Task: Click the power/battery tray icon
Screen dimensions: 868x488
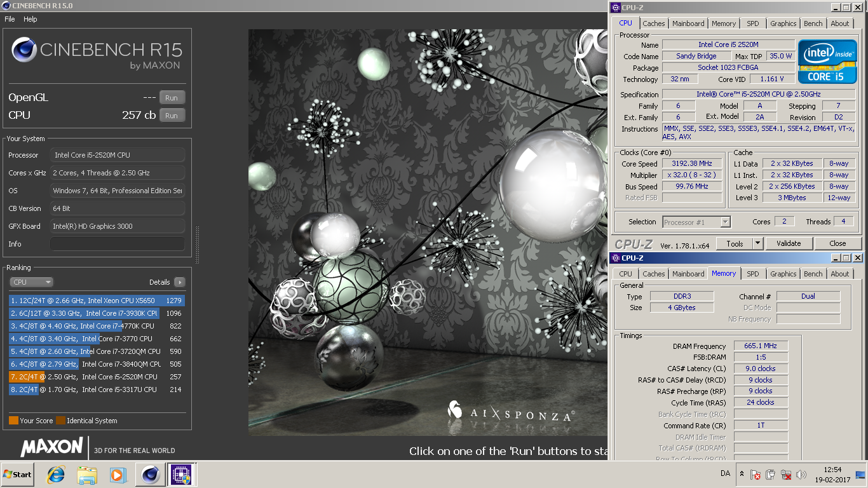Action: click(x=771, y=475)
